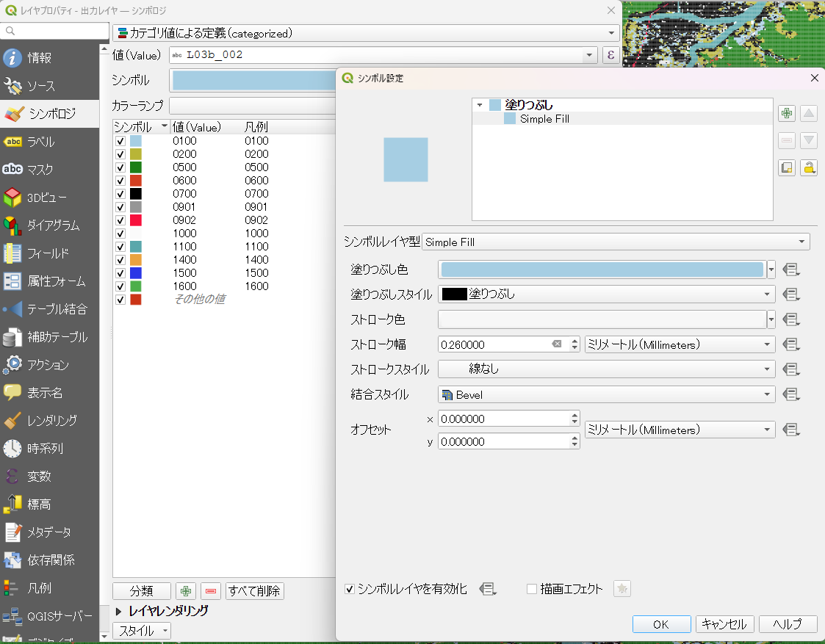Image resolution: width=825 pixels, height=644 pixels.
Task: Open data-defined override for ストローク幅
Action: point(790,344)
